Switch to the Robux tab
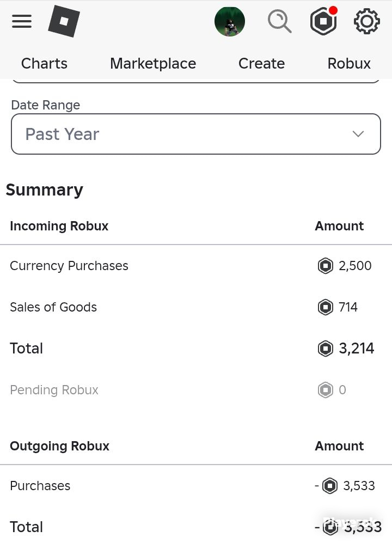392x543 pixels. 349,64
